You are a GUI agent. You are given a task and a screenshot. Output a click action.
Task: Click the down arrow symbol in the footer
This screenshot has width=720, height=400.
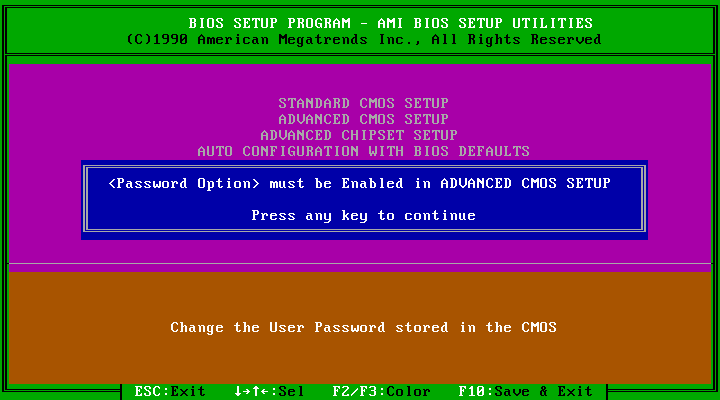[x=238, y=392]
